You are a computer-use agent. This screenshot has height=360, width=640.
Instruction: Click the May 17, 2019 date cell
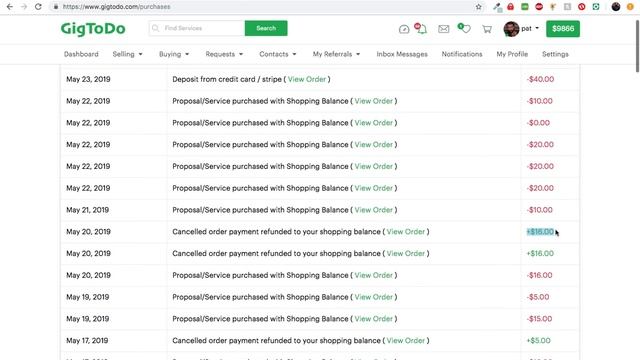pos(87,340)
